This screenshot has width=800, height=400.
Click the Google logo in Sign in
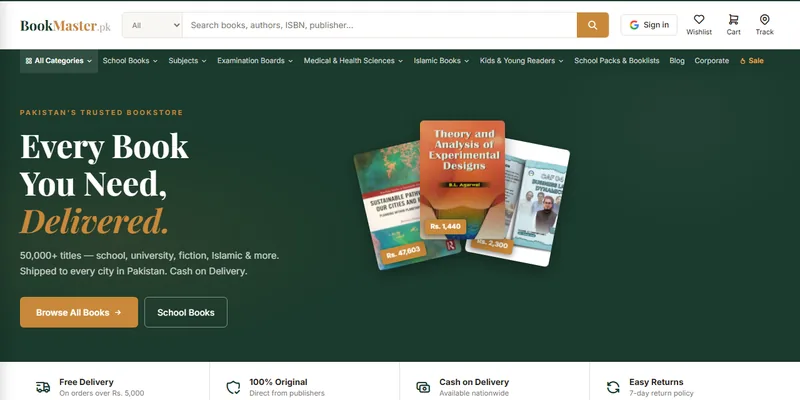(x=634, y=25)
